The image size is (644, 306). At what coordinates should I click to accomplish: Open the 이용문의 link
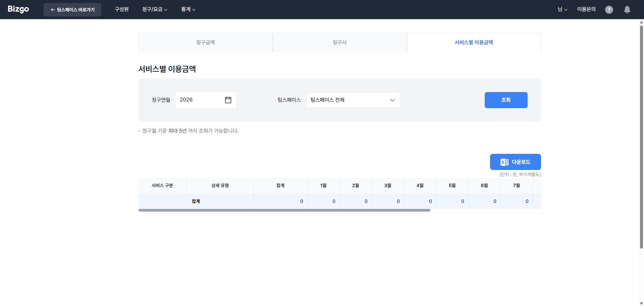point(586,9)
